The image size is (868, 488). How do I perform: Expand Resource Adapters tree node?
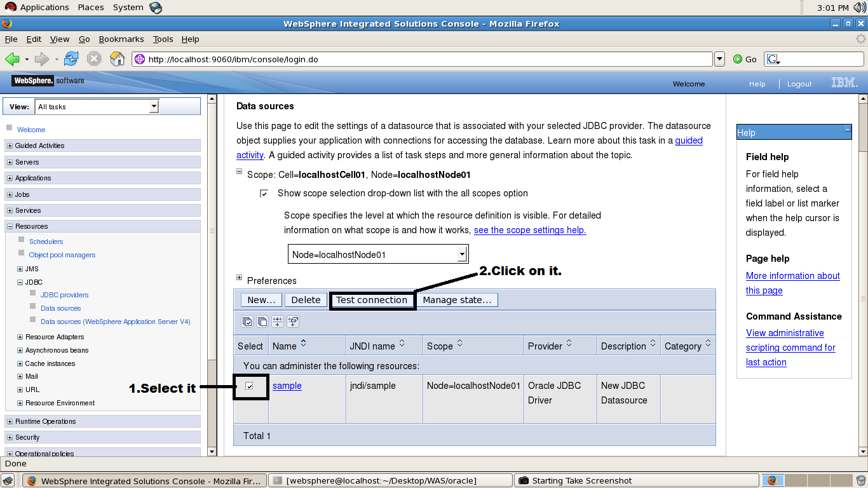pos(20,337)
